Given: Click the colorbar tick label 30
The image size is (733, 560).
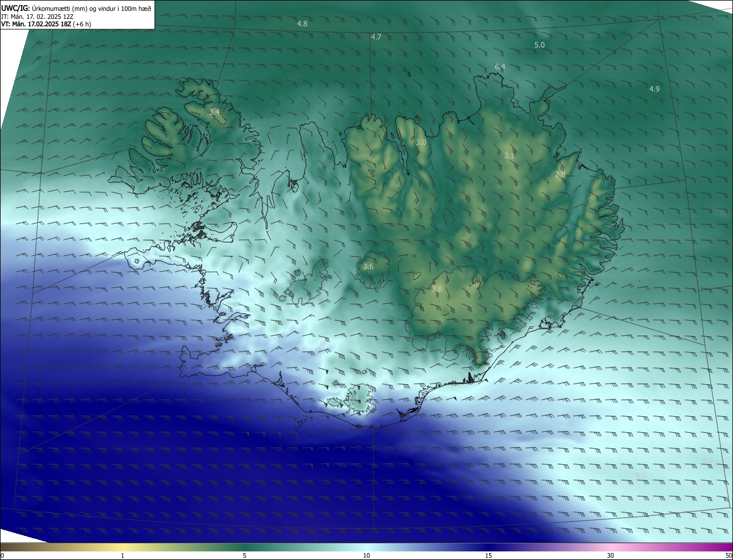Looking at the screenshot, I should click(x=610, y=555).
